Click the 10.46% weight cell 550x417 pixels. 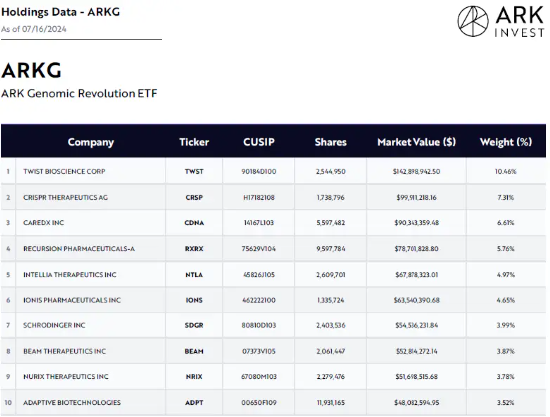point(506,171)
